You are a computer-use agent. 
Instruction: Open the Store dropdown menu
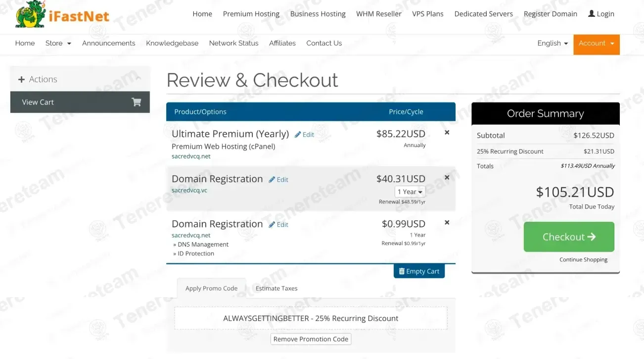[x=58, y=43]
